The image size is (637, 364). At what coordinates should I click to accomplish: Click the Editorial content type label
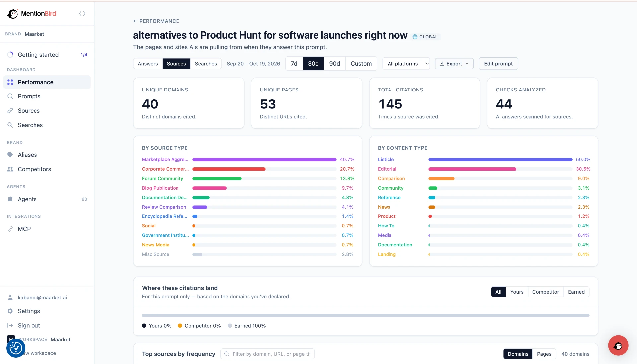(387, 169)
